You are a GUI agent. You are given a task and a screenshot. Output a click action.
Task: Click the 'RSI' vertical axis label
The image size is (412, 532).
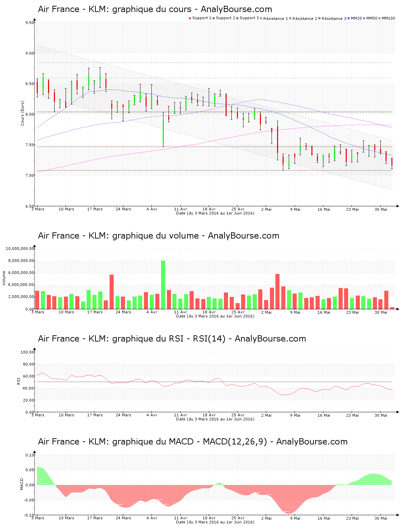pyautogui.click(x=19, y=381)
